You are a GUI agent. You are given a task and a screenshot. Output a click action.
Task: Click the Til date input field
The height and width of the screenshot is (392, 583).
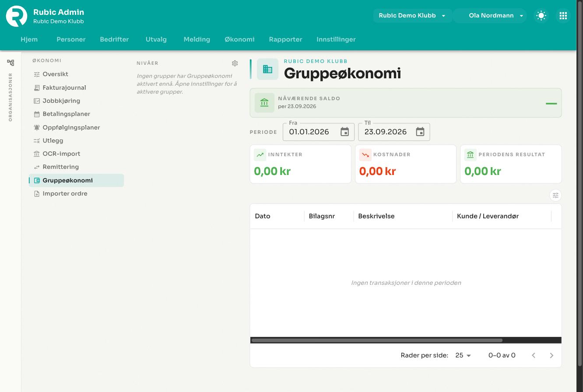tap(394, 132)
